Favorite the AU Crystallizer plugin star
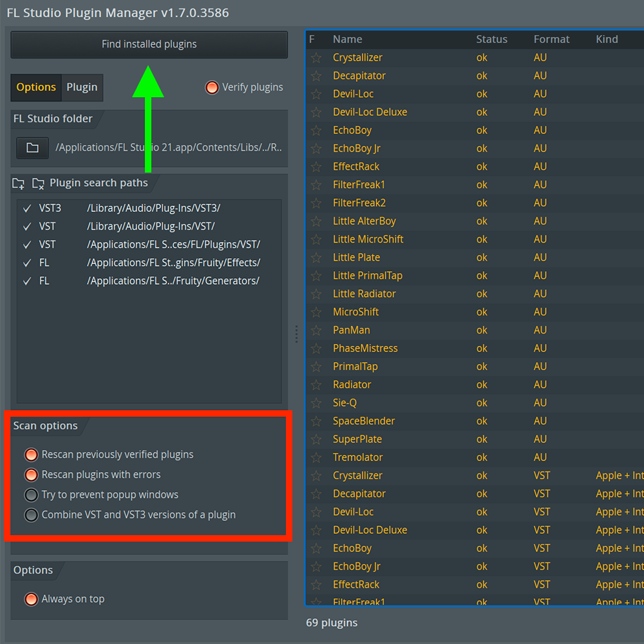Viewport: 644px width, 644px height. point(316,58)
